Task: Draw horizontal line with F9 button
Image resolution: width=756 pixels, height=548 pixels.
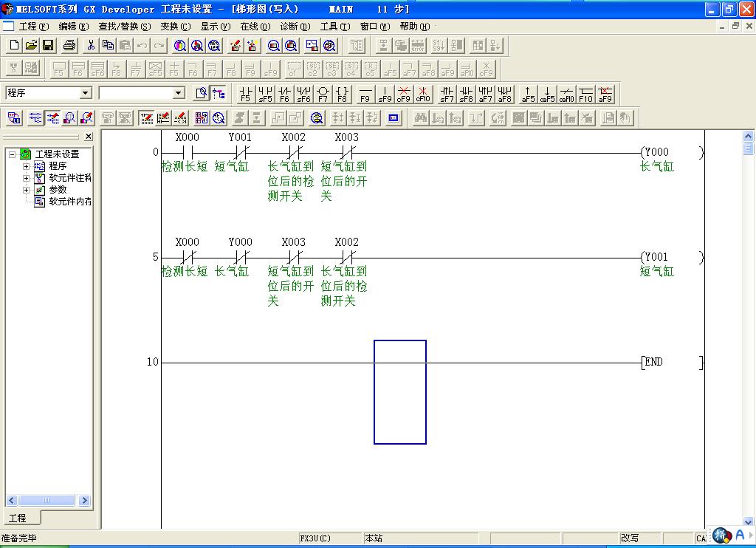Action: click(365, 94)
